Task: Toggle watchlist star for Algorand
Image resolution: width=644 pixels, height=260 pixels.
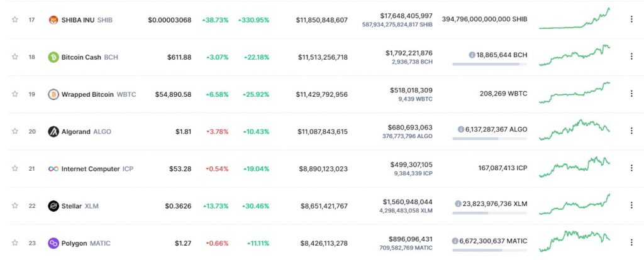Action: click(x=15, y=131)
